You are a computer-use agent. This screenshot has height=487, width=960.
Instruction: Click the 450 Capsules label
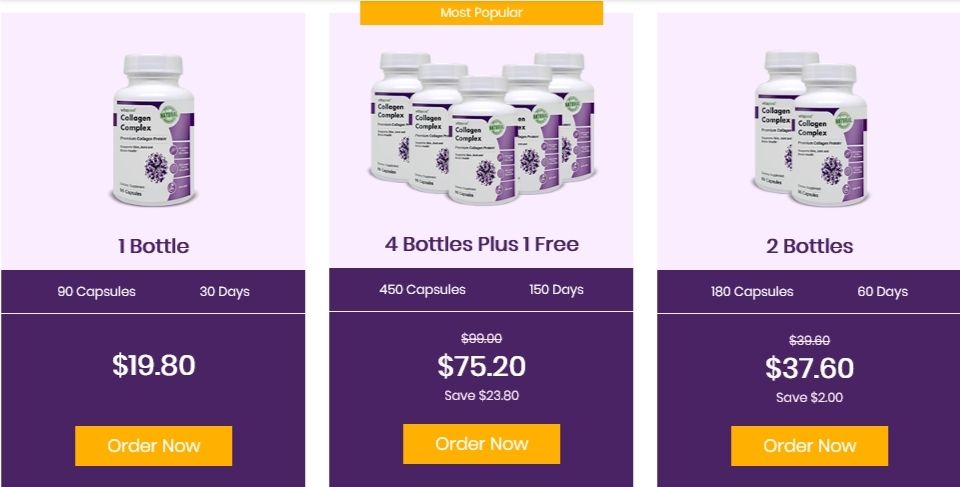[x=422, y=290]
